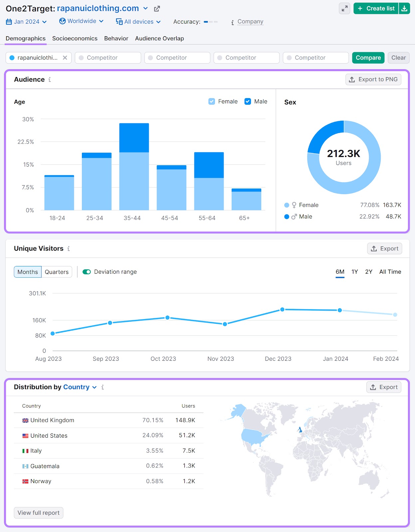Toggle the Deviation range switch
Screen dimensions: 415x532
(87, 272)
